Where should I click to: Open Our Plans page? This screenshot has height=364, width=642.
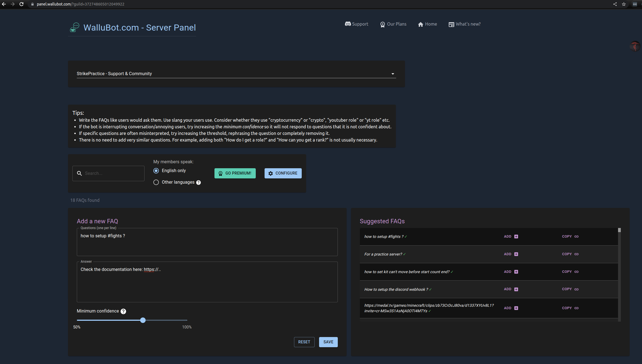tap(393, 24)
